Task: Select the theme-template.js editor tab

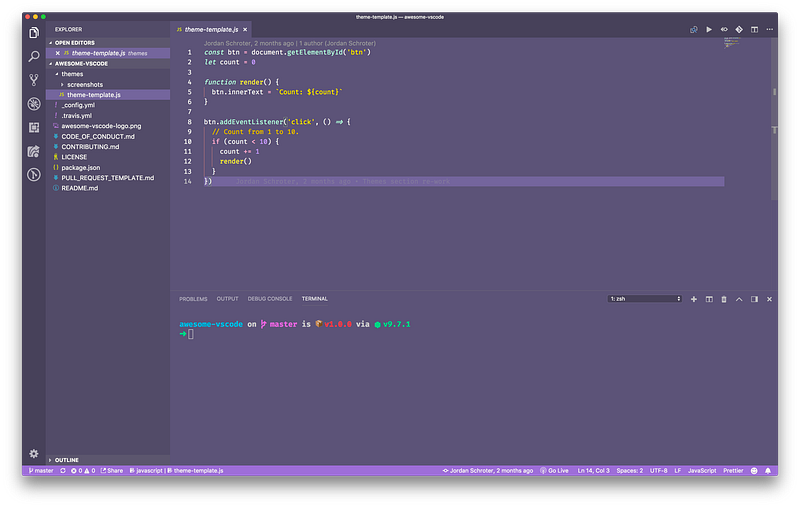Action: click(211, 30)
